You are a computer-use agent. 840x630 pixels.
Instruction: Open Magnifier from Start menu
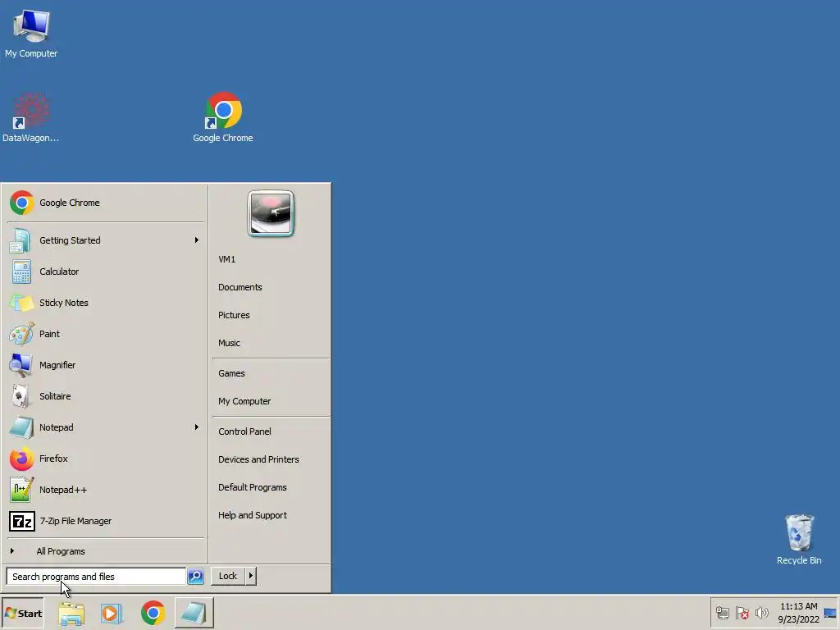click(106, 365)
